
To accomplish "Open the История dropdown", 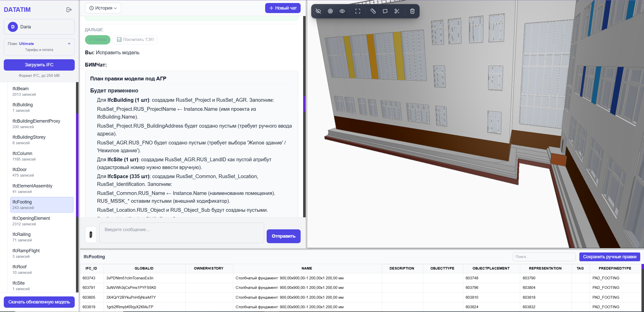I will click(x=103, y=8).
